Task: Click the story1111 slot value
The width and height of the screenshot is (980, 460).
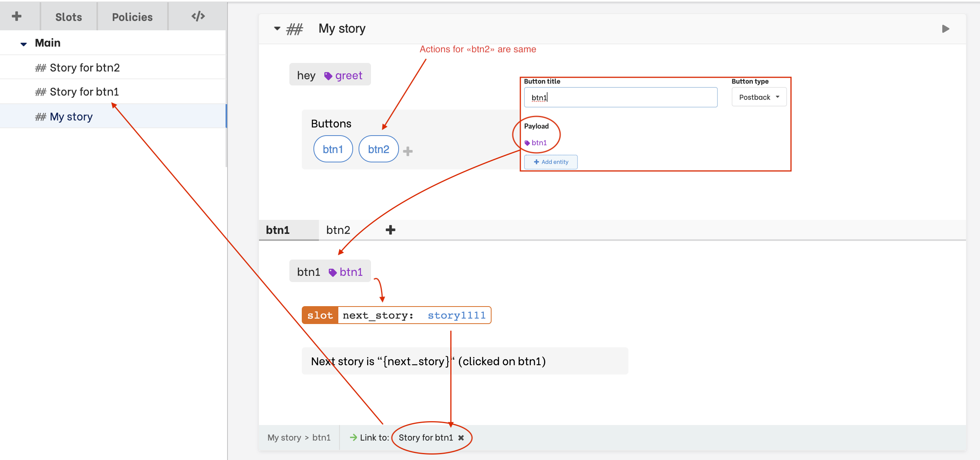Action: click(x=457, y=315)
